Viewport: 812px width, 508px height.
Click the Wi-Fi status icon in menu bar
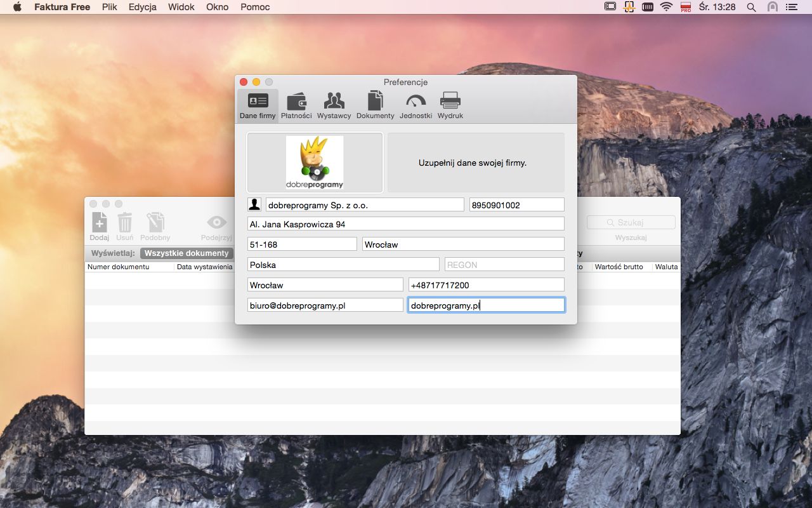pos(666,7)
